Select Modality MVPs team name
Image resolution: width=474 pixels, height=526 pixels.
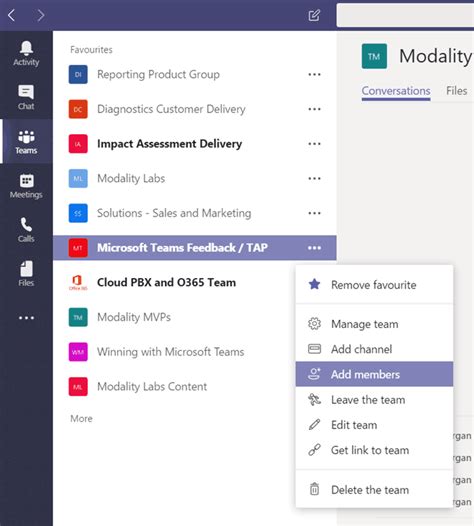click(134, 317)
